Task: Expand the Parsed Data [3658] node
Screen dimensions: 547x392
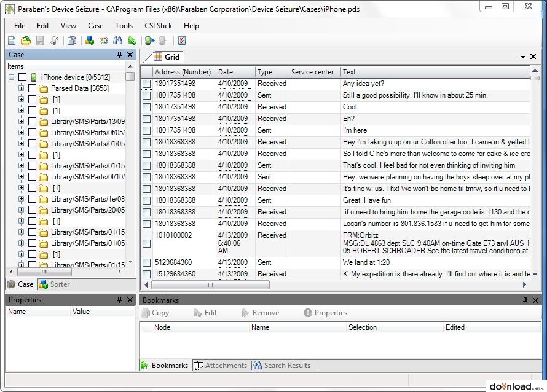Action: tap(22, 88)
